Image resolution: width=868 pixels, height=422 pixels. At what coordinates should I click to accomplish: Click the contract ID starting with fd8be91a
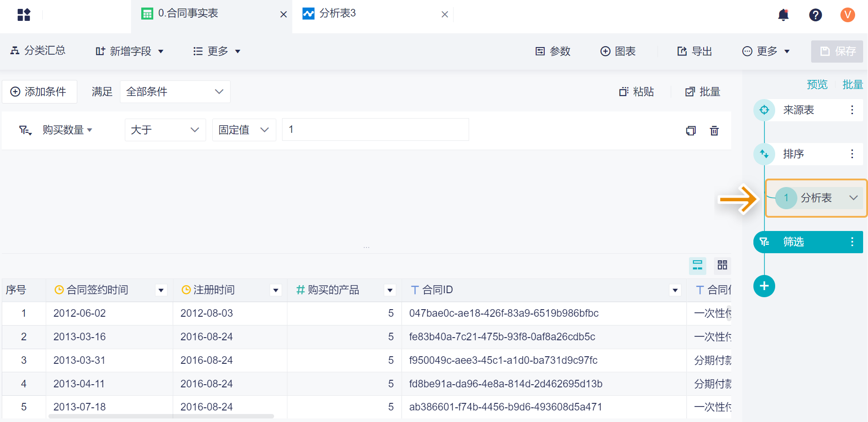tap(506, 384)
